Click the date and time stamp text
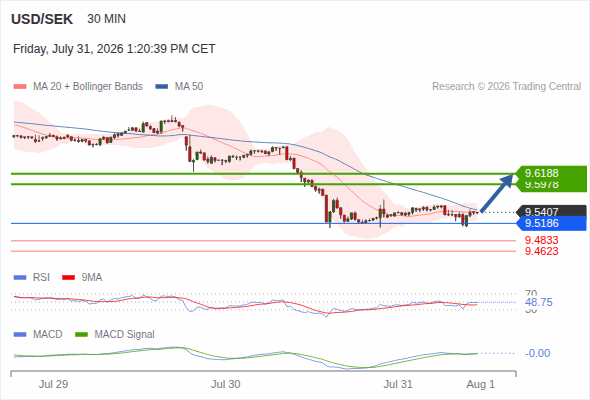This screenshot has width=590, height=400. point(114,49)
